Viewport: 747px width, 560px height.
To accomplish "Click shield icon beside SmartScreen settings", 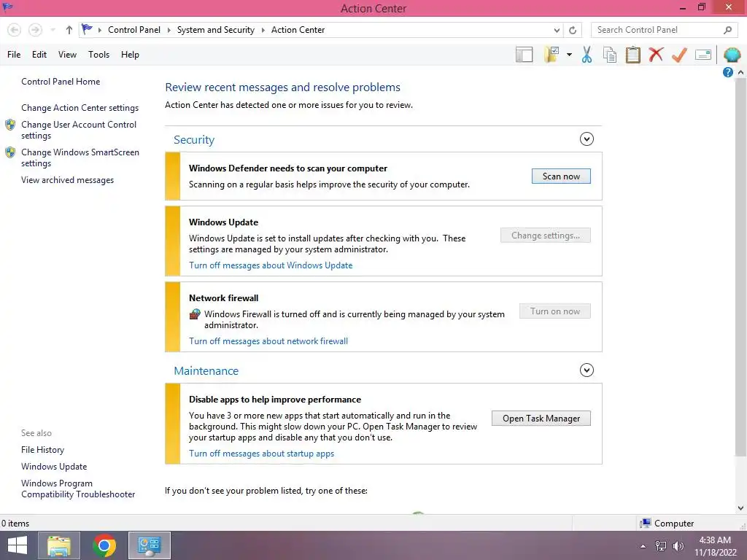I will [x=10, y=152].
